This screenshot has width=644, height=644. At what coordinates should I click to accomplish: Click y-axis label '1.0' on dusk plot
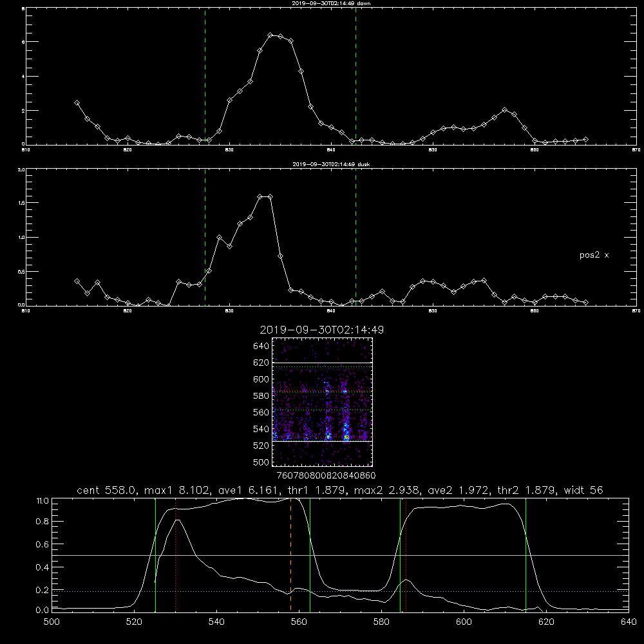tap(21, 238)
